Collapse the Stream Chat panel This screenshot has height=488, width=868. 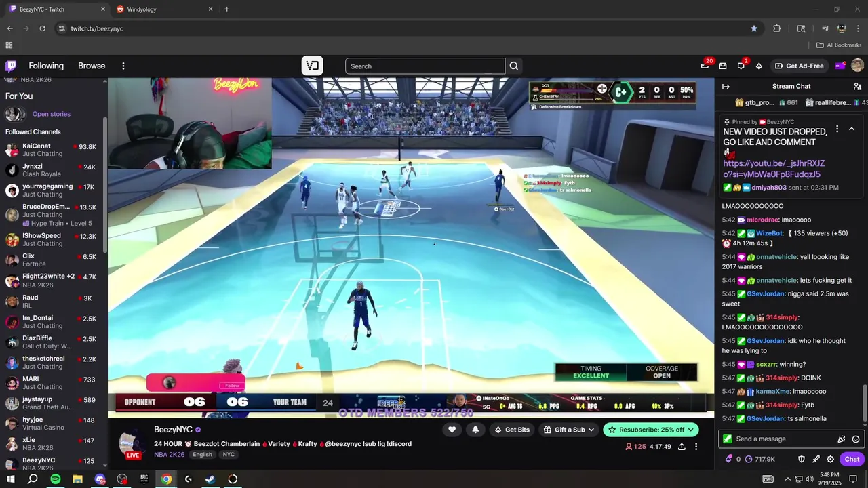point(726,86)
